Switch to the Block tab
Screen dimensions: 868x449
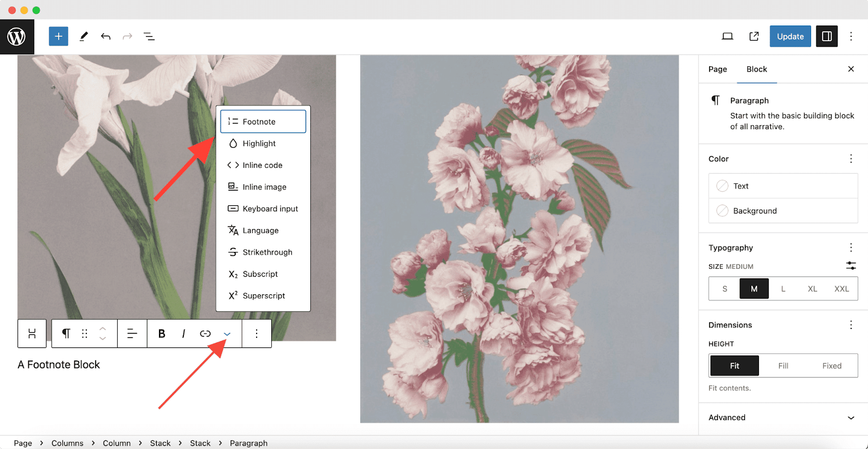tap(757, 69)
